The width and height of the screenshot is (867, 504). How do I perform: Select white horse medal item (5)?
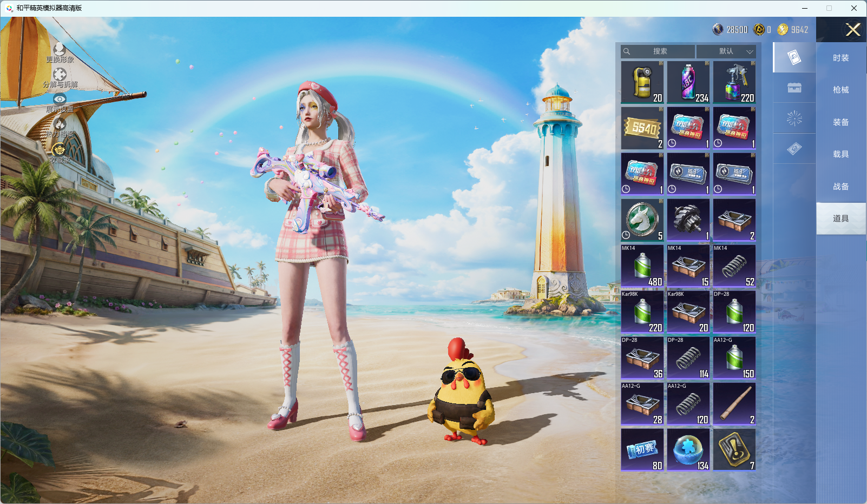642,220
